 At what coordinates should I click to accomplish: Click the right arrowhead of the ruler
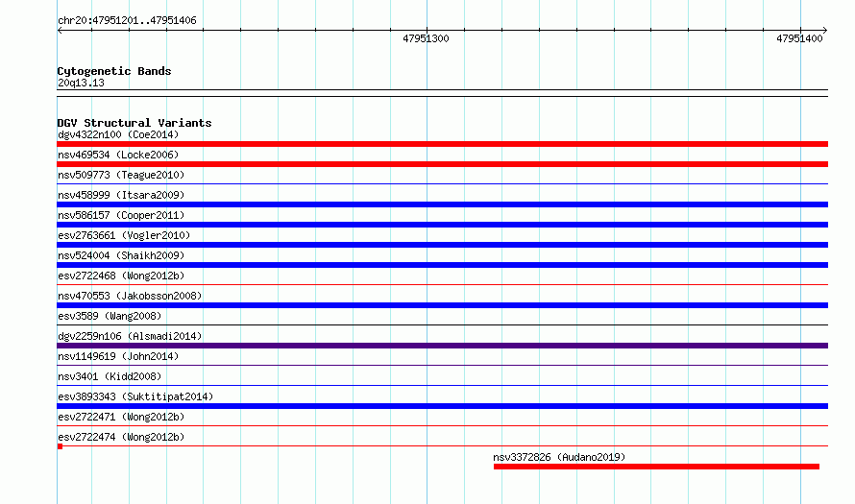(x=825, y=31)
